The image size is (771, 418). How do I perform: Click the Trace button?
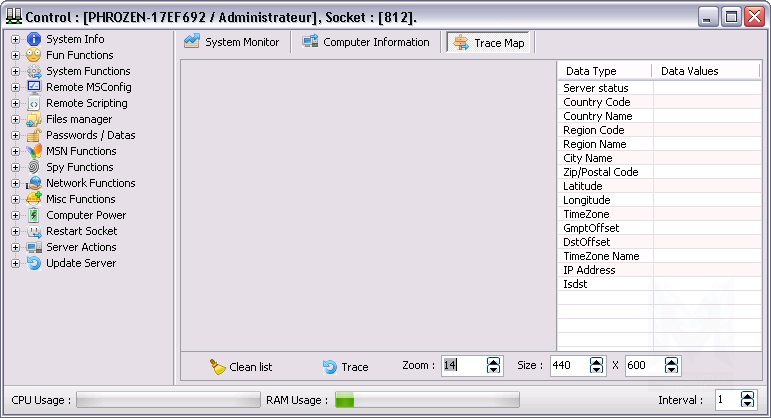tap(345, 367)
